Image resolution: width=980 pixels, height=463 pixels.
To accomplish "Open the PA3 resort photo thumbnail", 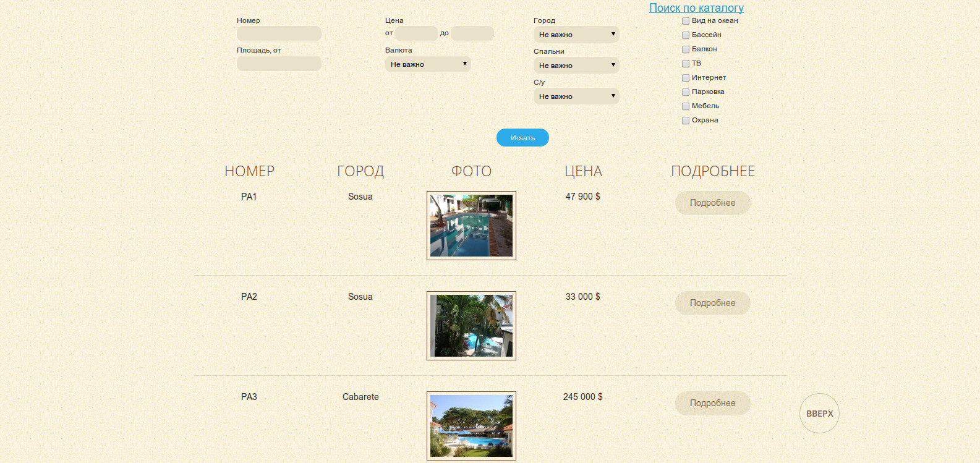I will click(471, 426).
